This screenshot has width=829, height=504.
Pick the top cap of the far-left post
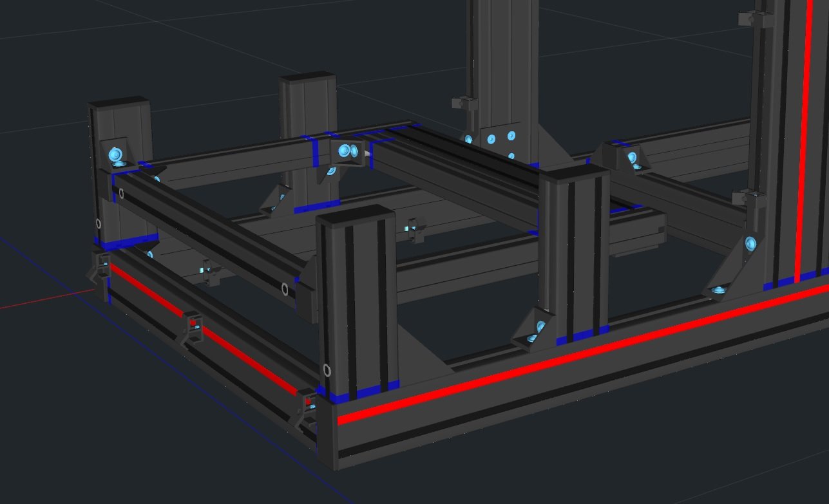(x=119, y=102)
